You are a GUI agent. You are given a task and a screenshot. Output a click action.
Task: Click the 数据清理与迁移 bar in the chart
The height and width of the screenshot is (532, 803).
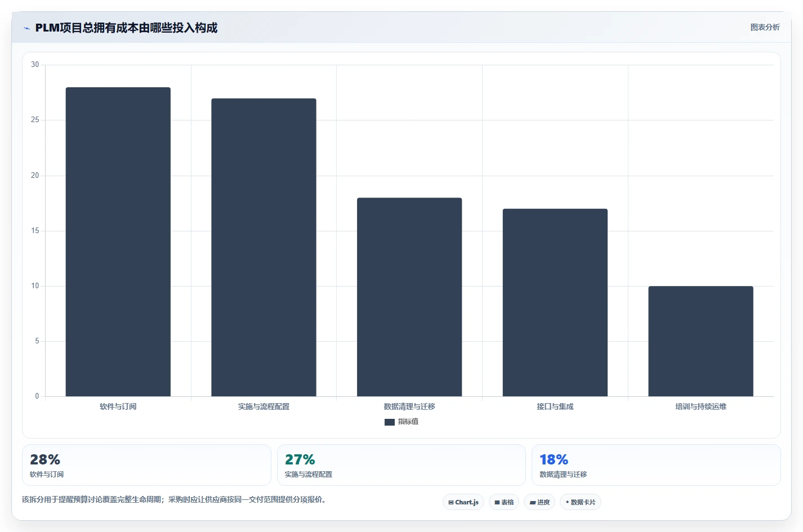point(409,297)
